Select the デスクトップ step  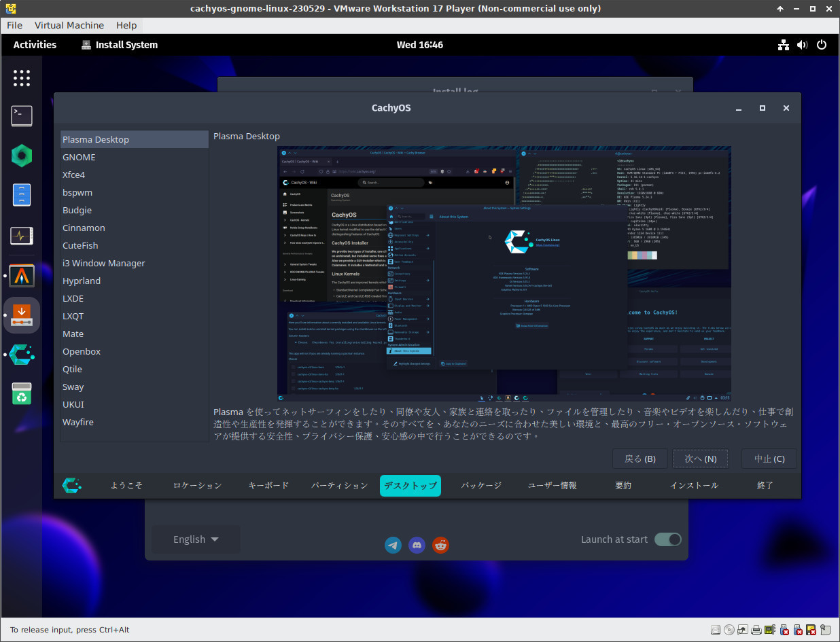point(410,486)
